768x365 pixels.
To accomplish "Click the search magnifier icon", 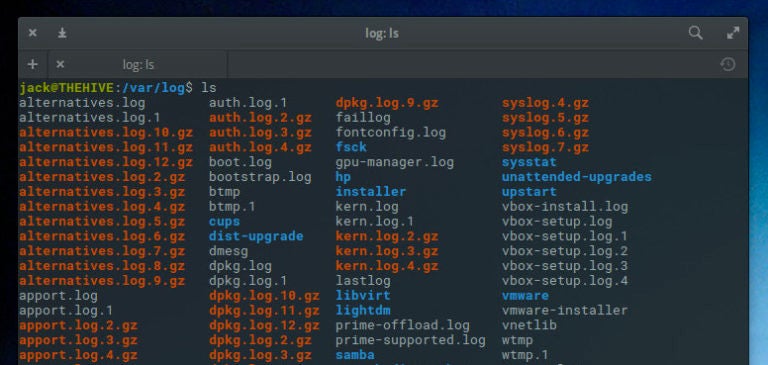I will (x=696, y=33).
